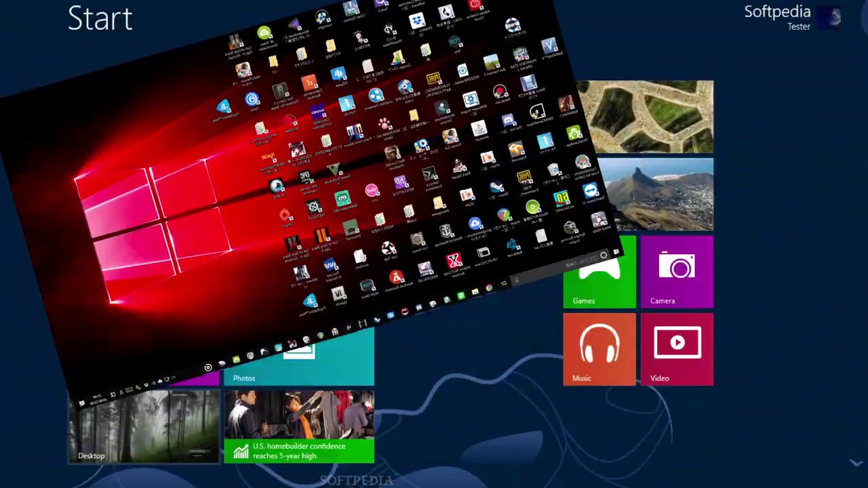This screenshot has width=868, height=488.
Task: Open the Softpedia Tester account menu
Action: point(792,18)
